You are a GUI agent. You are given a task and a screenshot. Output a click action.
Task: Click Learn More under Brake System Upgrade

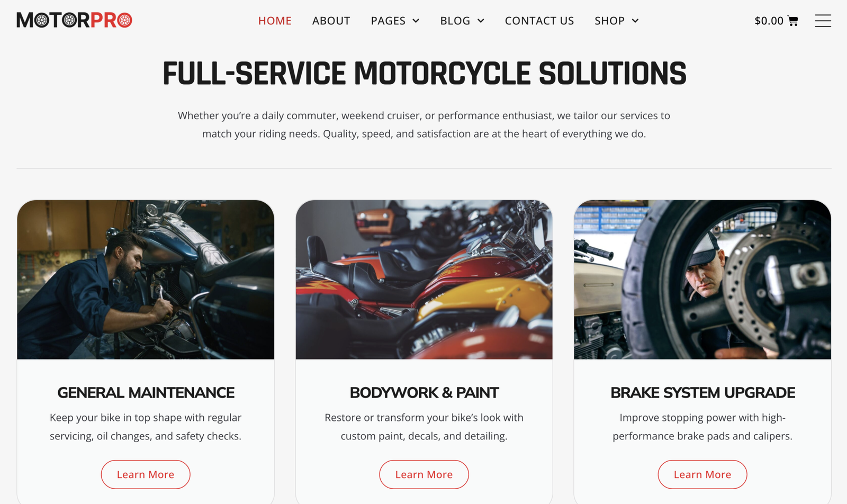point(702,474)
